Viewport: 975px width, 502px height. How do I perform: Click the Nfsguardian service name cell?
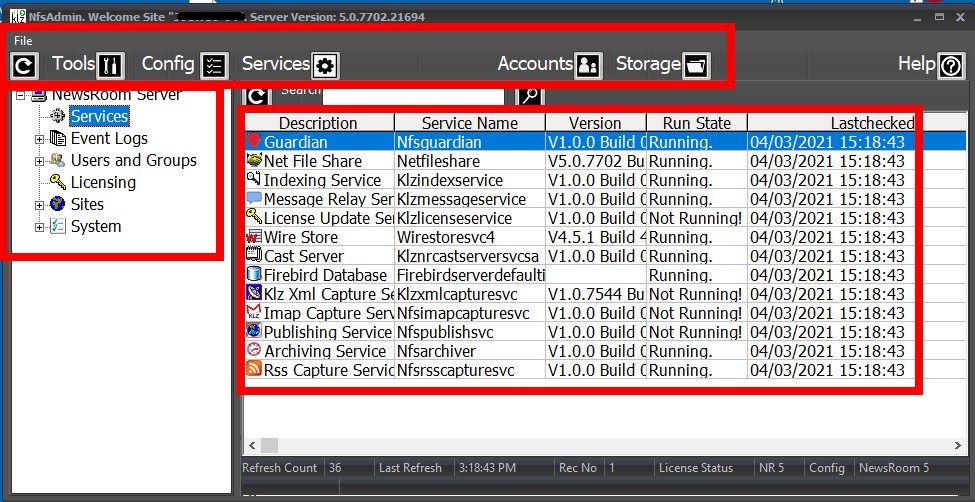(470, 142)
